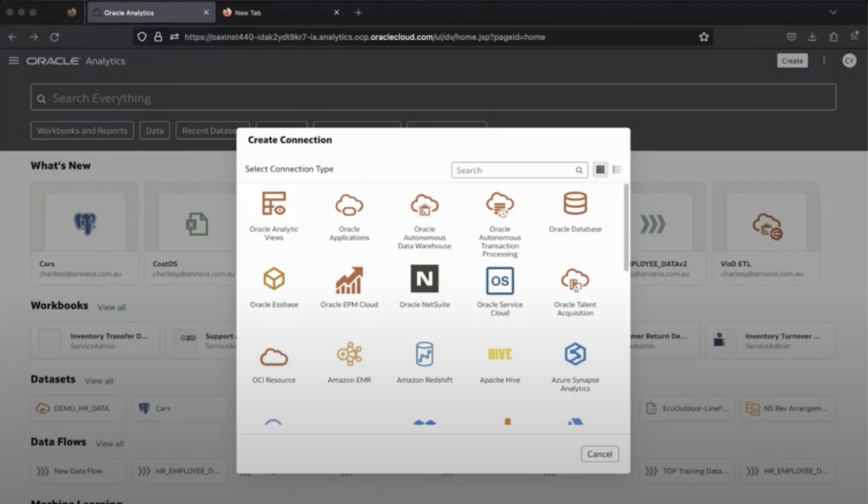The height and width of the screenshot is (504, 868).
Task: Open browser extensions icon
Action: [x=833, y=36]
